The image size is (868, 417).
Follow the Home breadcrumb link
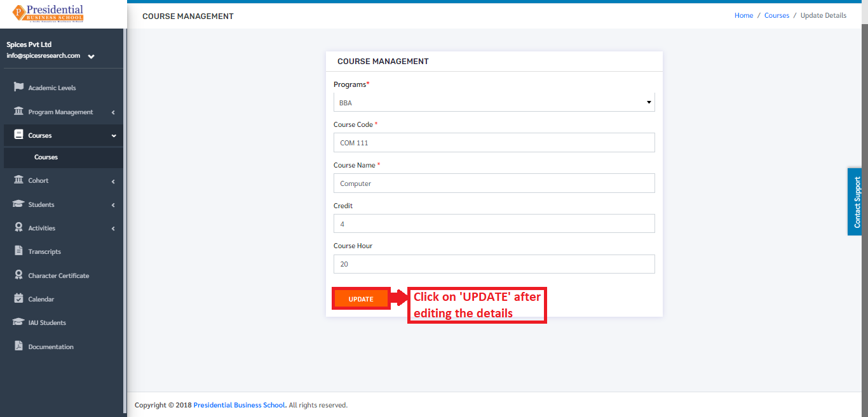coord(743,15)
